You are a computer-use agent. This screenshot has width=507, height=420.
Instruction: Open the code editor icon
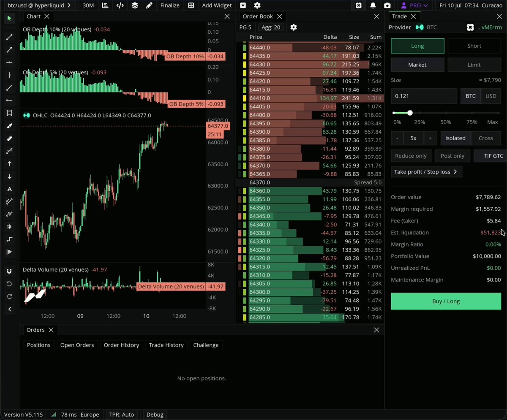pos(120,5)
